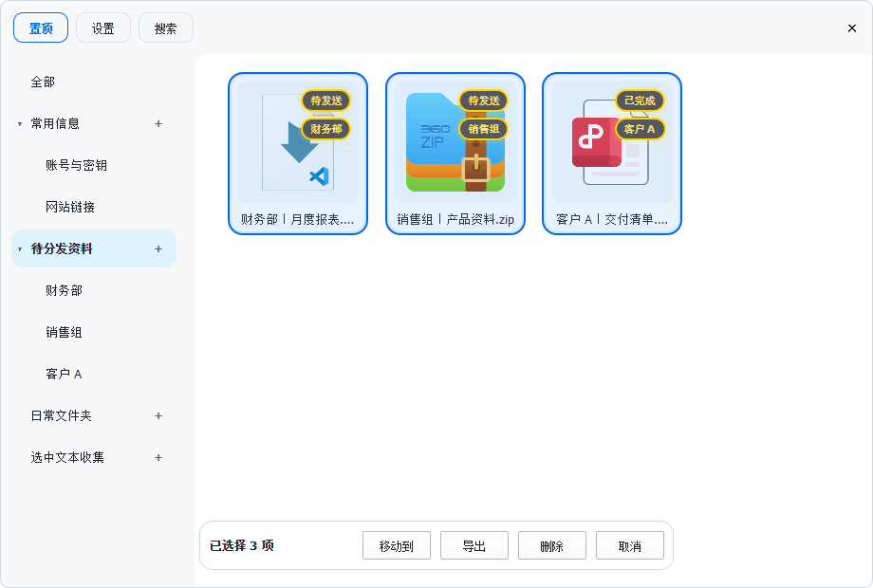
Task: Click the WPS PDF document icon
Action: [x=612, y=142]
